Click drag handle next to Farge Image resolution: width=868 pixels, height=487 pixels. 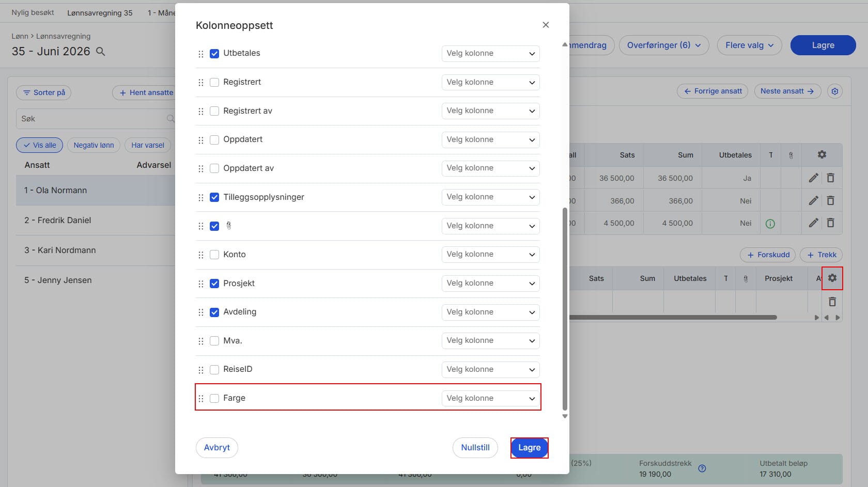201,399
